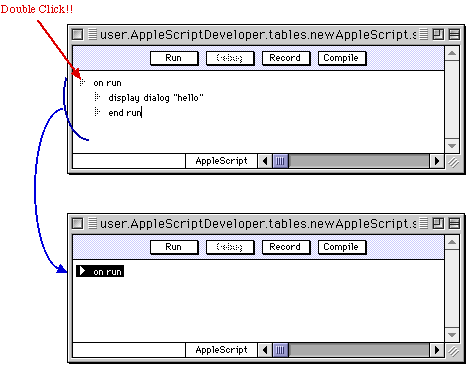Image resolution: width=468 pixels, height=367 pixels.
Task: Start Record in the lower window
Action: tap(286, 247)
